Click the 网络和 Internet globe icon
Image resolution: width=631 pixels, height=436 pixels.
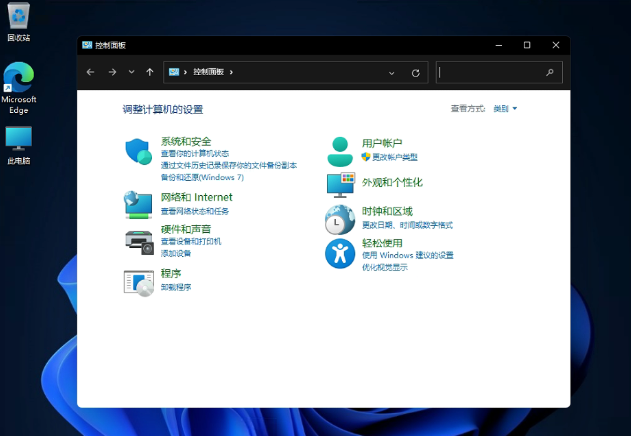point(138,204)
